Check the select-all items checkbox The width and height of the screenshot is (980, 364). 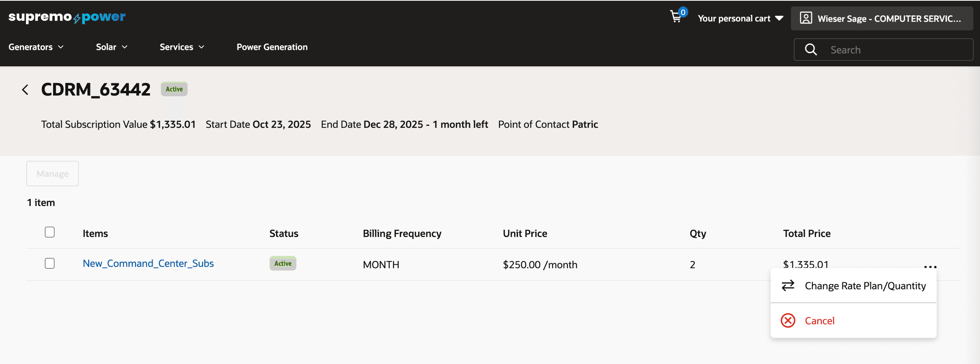[50, 232]
